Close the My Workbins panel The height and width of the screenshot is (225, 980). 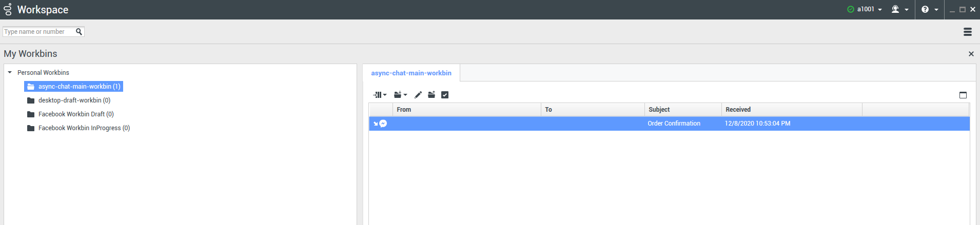pyautogui.click(x=971, y=54)
